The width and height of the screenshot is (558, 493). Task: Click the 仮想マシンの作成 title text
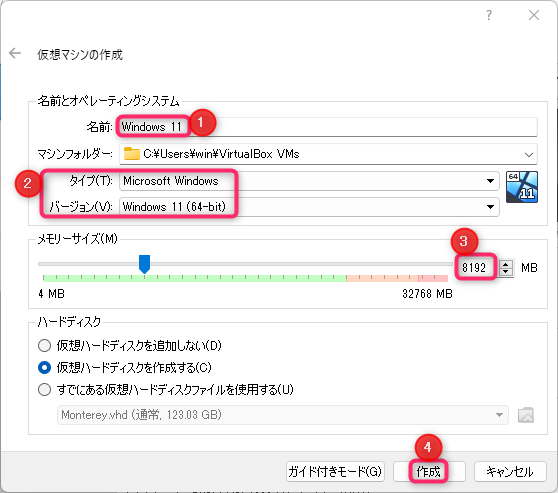pos(80,54)
